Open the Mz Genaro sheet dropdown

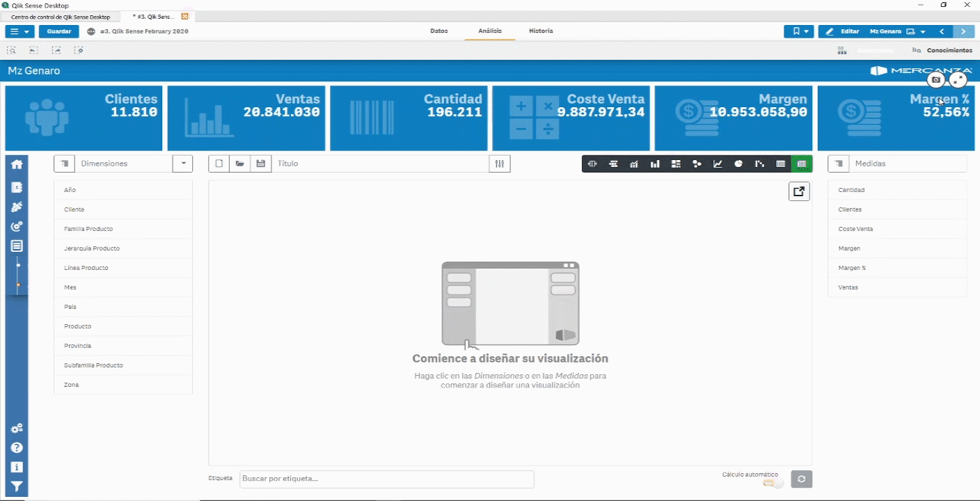(x=922, y=31)
